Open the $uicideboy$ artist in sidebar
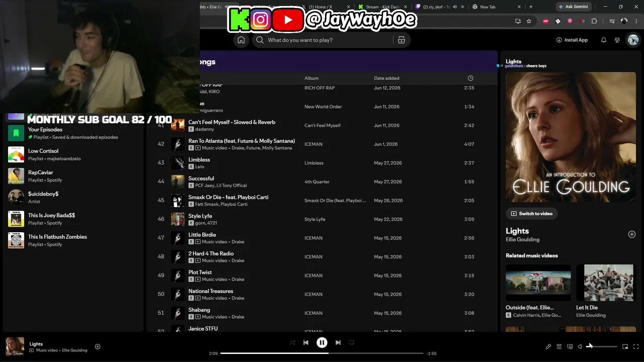644x362 pixels. [73, 197]
